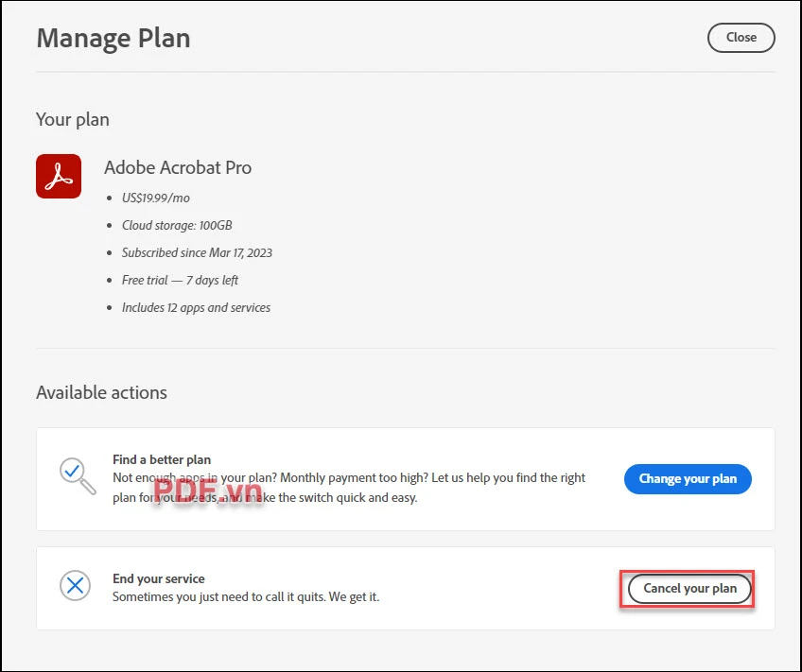Click the Adobe Acrobat Pro app icon
Viewport: 802px width, 672px height.
point(59,177)
